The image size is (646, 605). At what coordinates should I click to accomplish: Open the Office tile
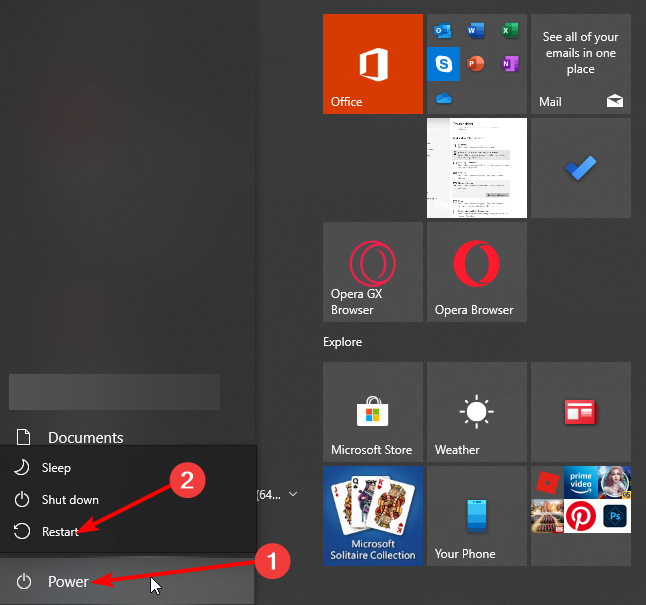click(x=372, y=64)
